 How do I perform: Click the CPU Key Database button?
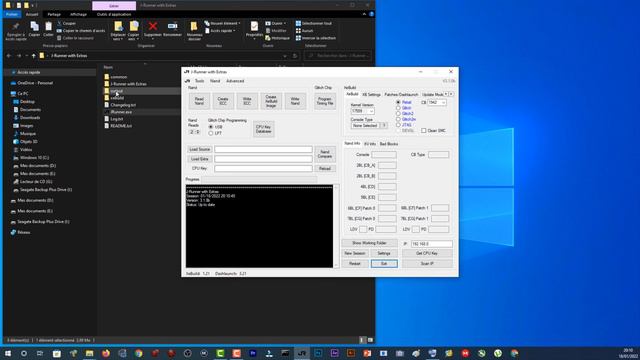pyautogui.click(x=263, y=129)
